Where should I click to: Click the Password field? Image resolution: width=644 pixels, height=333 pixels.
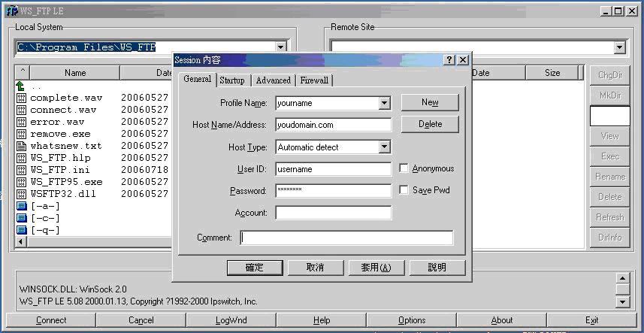pyautogui.click(x=334, y=190)
